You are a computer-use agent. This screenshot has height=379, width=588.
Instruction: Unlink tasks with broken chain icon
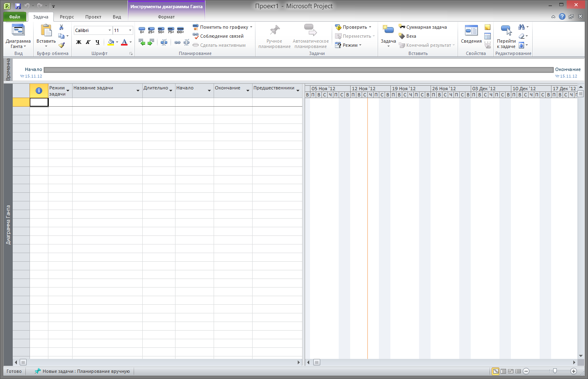[x=187, y=42]
